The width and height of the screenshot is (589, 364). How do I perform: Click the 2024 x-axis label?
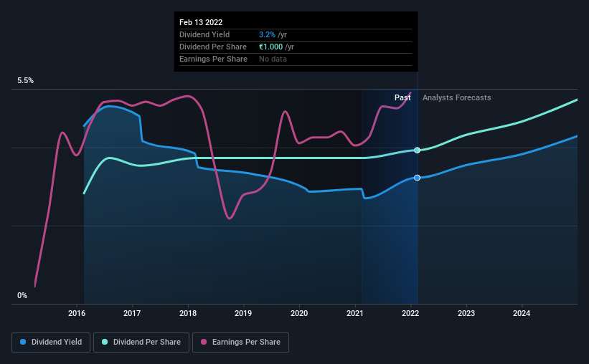coord(522,313)
